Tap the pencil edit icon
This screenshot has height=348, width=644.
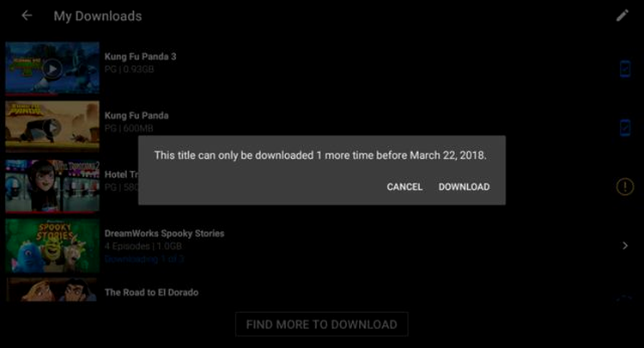click(x=623, y=15)
